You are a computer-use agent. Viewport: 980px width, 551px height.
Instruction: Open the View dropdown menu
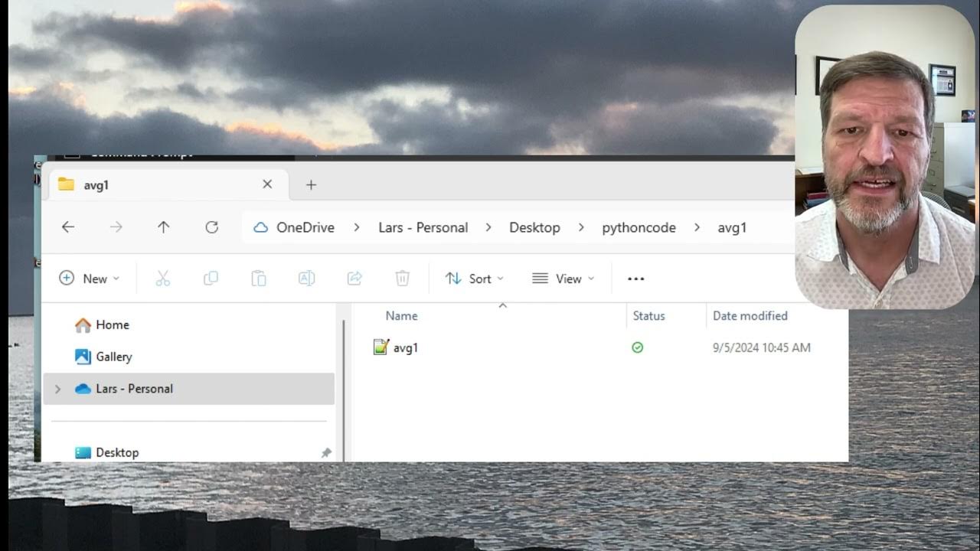point(563,279)
